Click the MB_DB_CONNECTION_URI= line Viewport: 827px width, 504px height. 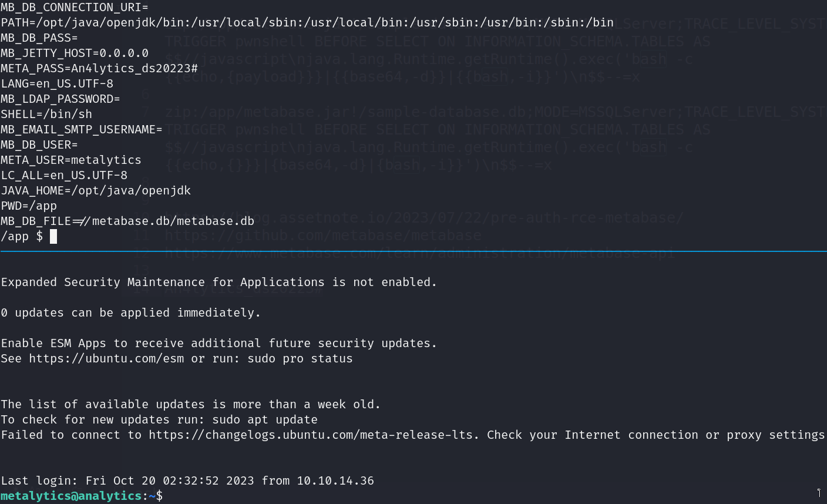click(75, 7)
